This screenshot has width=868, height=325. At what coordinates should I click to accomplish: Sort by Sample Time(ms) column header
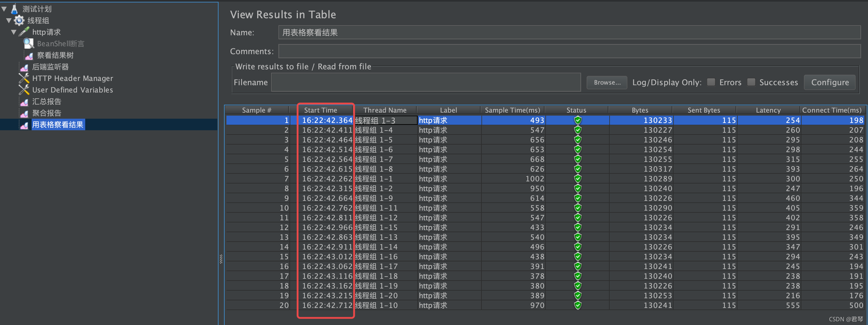513,110
